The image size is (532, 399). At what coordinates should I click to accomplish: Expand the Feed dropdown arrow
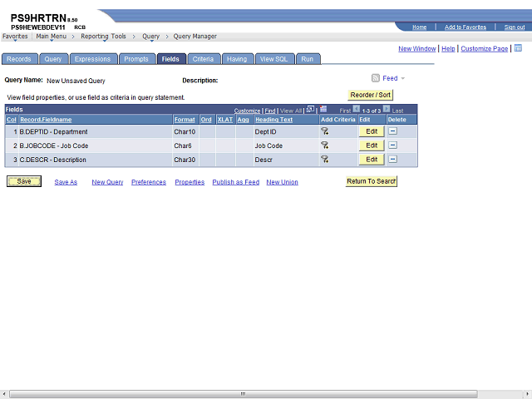(402, 78)
